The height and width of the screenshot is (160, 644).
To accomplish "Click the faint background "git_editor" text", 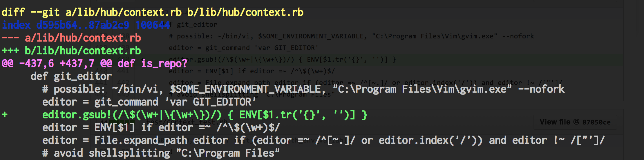I will (x=197, y=25).
